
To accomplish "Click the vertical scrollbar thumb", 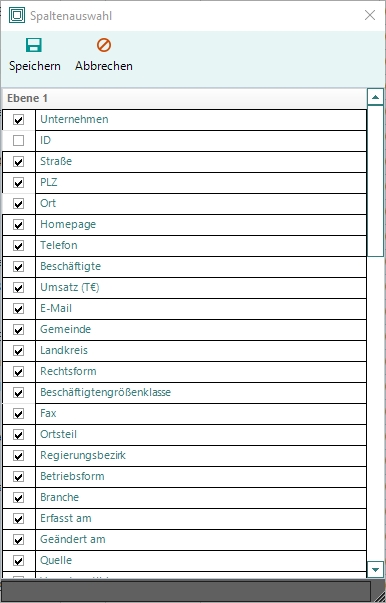I will click(375, 181).
